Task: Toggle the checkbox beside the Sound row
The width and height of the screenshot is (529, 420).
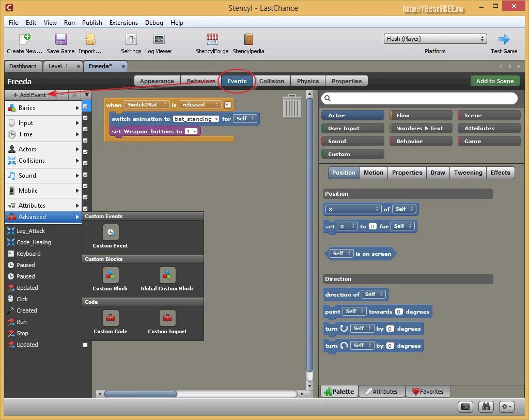Action: tap(85, 175)
